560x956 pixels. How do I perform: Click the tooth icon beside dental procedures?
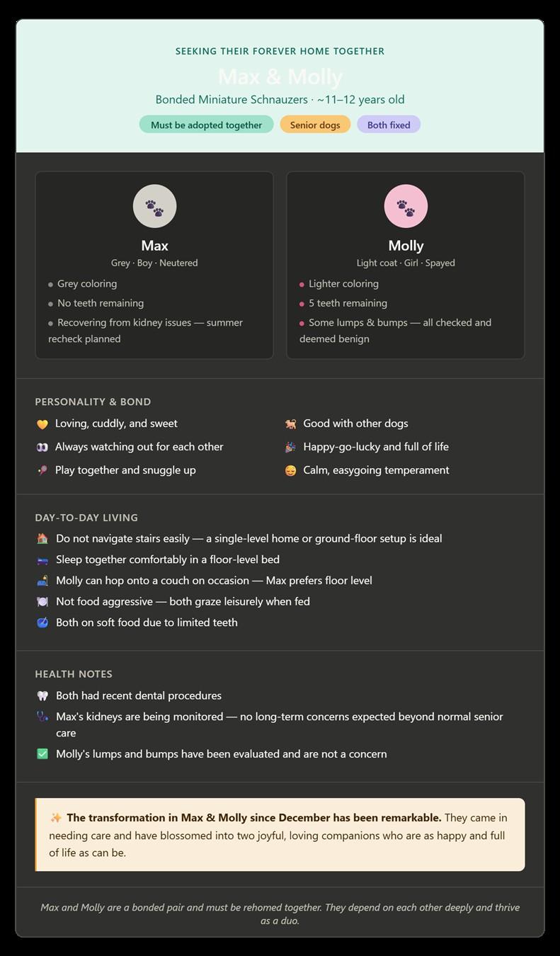[42, 696]
